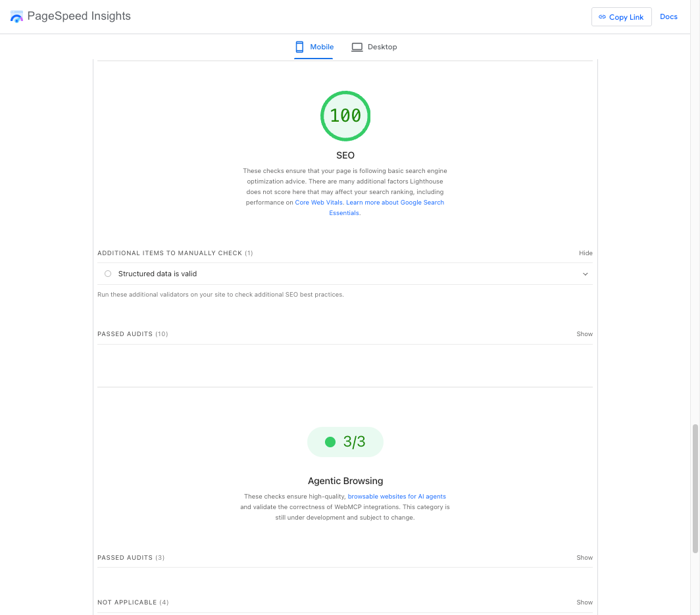Click the desktop monitor icon
700x615 pixels.
click(357, 47)
